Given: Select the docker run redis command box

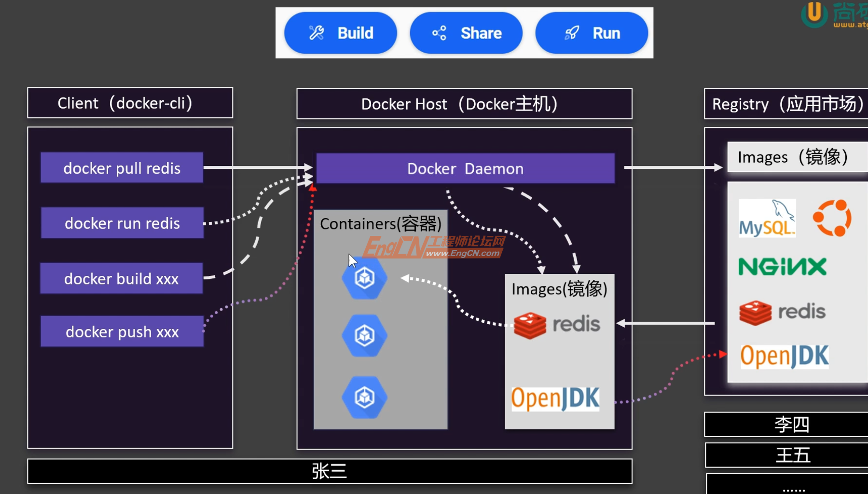Looking at the screenshot, I should (122, 223).
